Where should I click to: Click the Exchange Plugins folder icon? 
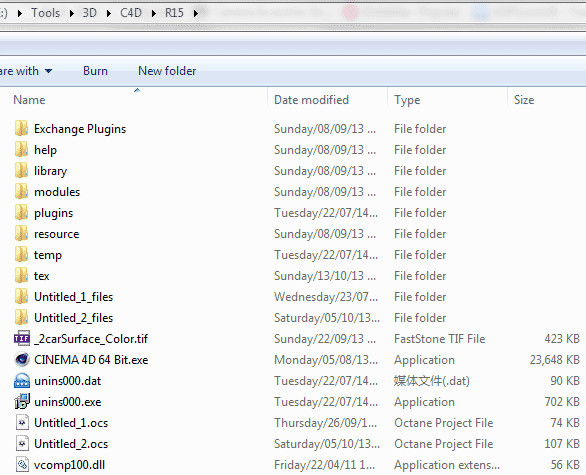pos(21,129)
